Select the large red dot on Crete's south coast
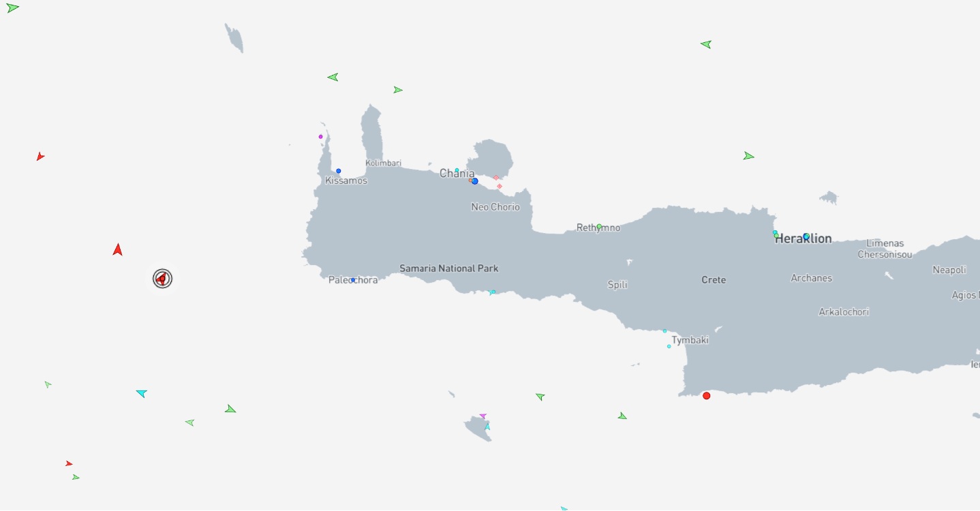The height and width of the screenshot is (511, 980). coord(706,396)
